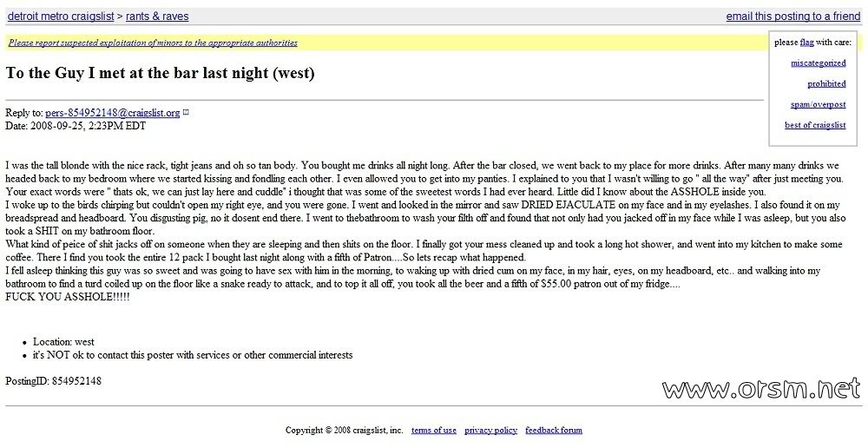Visit the feedback forum link
868x448 pixels.
[x=553, y=430]
